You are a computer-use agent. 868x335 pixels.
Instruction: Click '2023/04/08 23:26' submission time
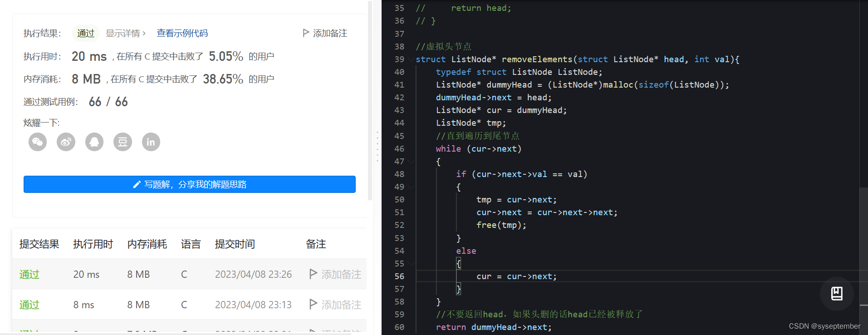pos(253,274)
